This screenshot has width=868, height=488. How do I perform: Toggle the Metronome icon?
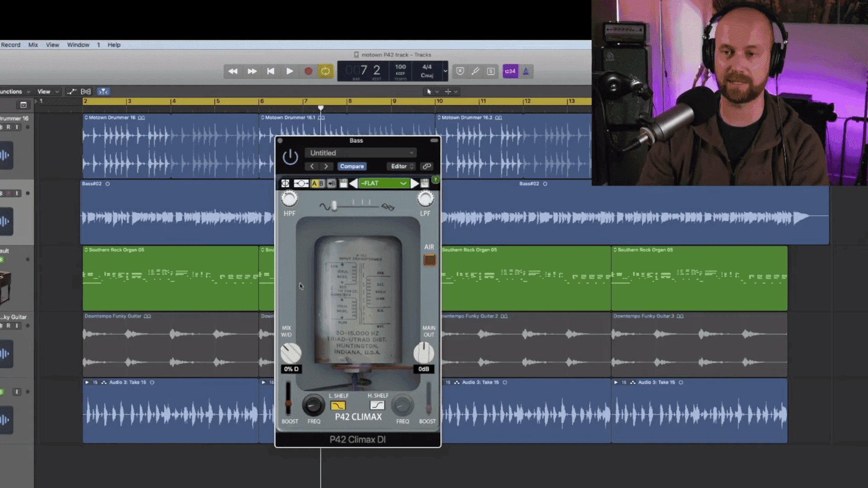click(x=526, y=71)
